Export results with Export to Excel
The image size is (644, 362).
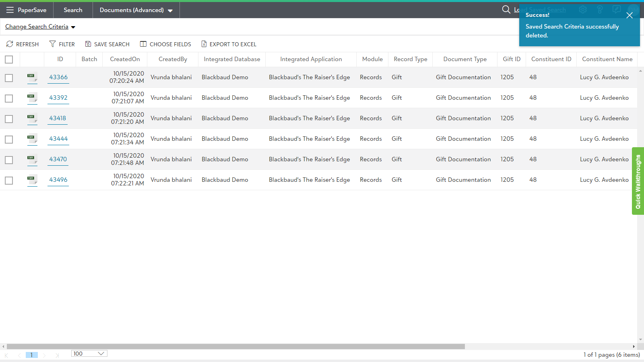click(229, 44)
